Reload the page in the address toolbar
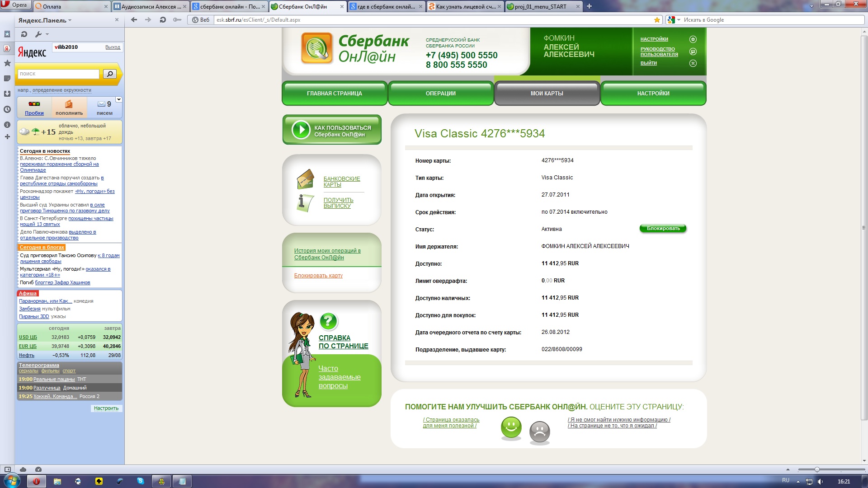This screenshot has height=488, width=868. pos(163,20)
